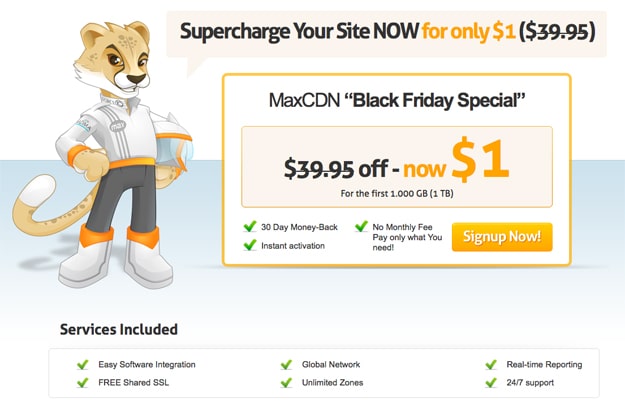The width and height of the screenshot is (625, 403).
Task: Click the 30 Day Money-Back text
Action: (x=299, y=227)
